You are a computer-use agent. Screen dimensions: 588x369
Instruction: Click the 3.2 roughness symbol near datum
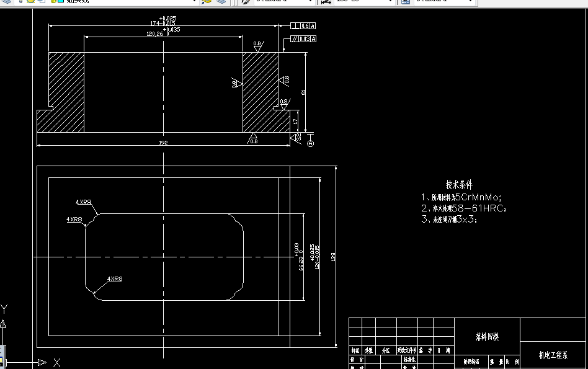click(x=296, y=138)
